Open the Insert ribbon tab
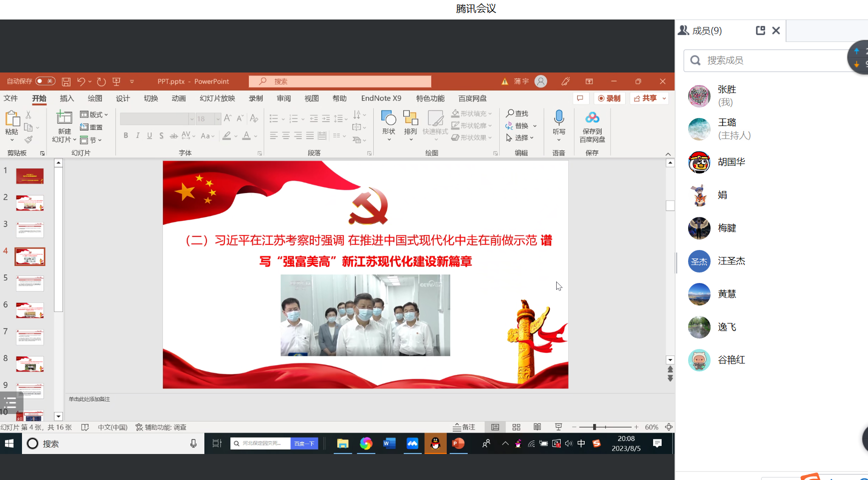The image size is (868, 480). click(66, 98)
